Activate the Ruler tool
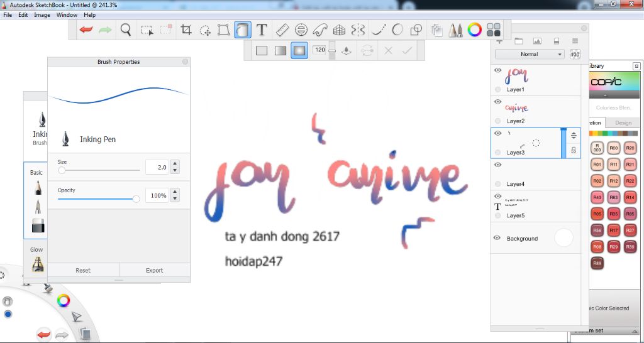The image size is (644, 343). click(282, 30)
